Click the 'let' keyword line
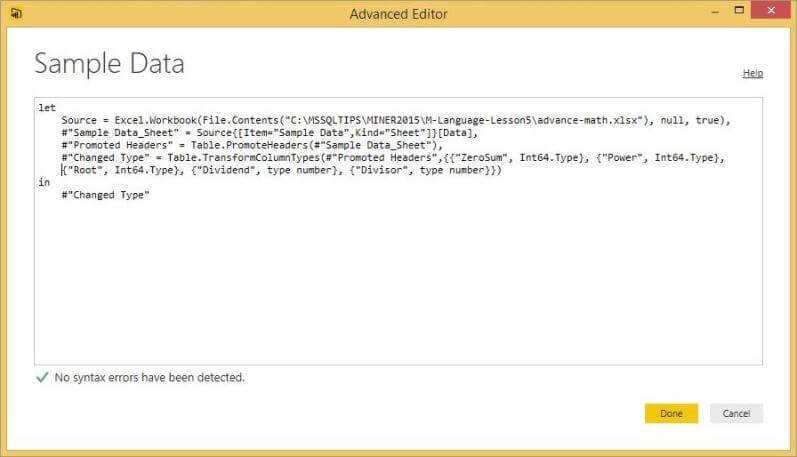The image size is (797, 457). (x=47, y=108)
